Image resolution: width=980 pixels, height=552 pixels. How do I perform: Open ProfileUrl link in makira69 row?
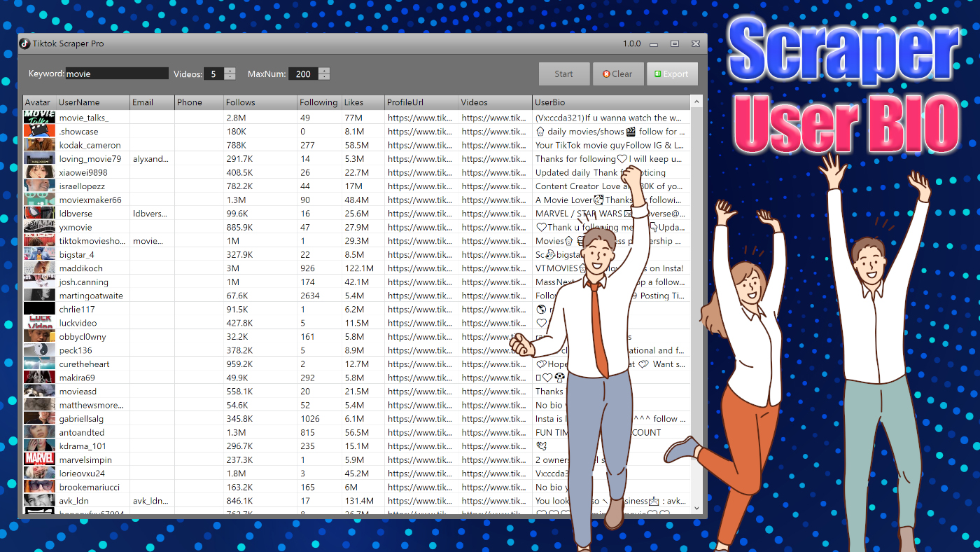pos(420,378)
